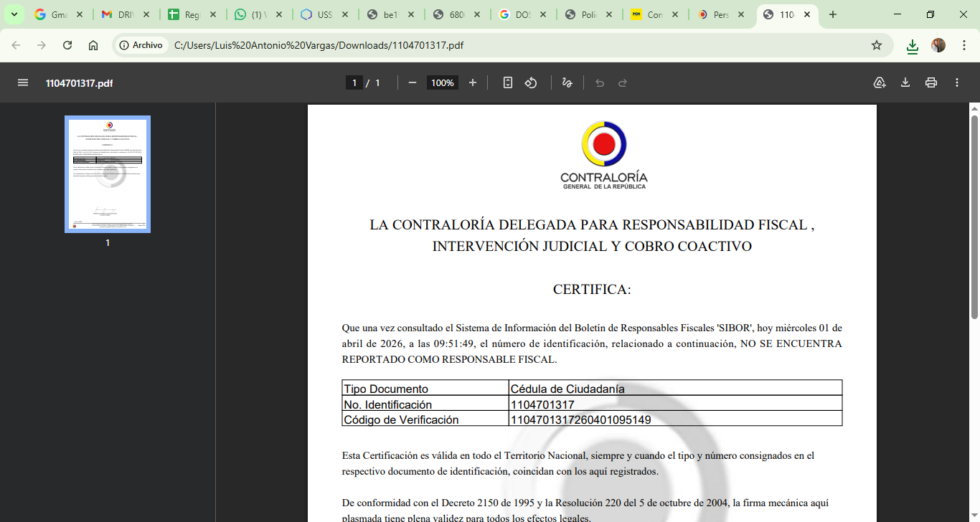Bookmark this page with star icon

[x=876, y=45]
